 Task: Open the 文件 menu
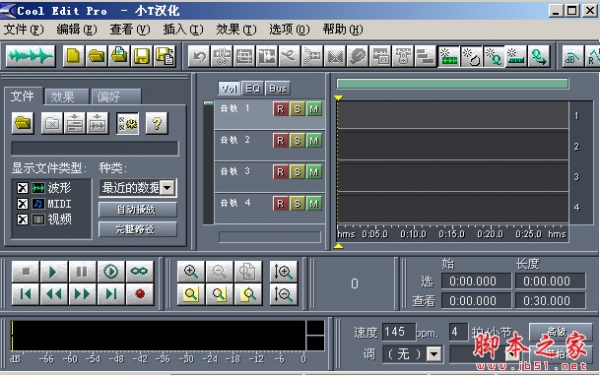(24, 29)
